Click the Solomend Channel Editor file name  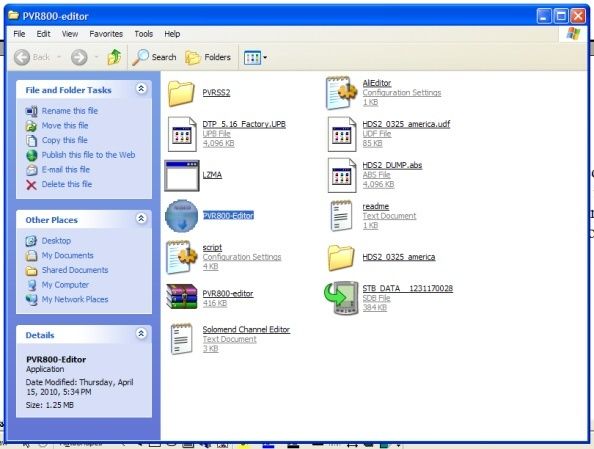[x=246, y=330]
